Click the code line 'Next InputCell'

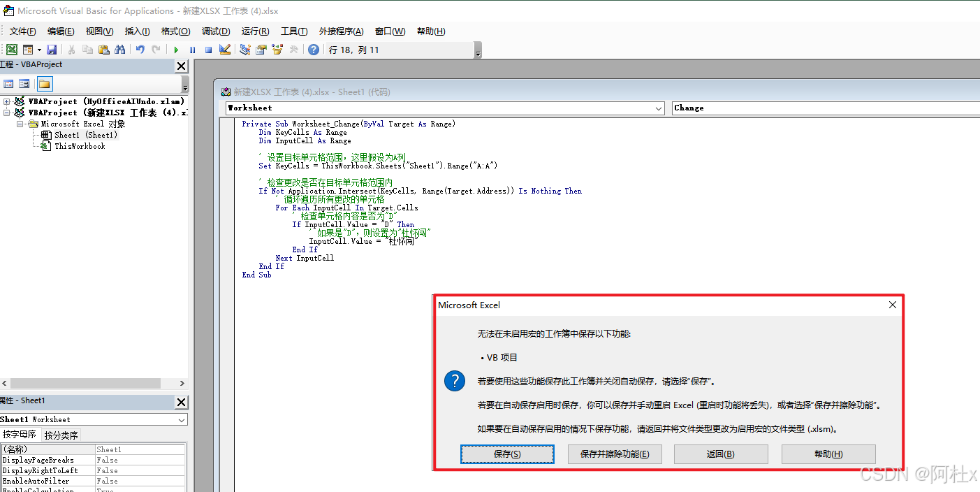305,258
